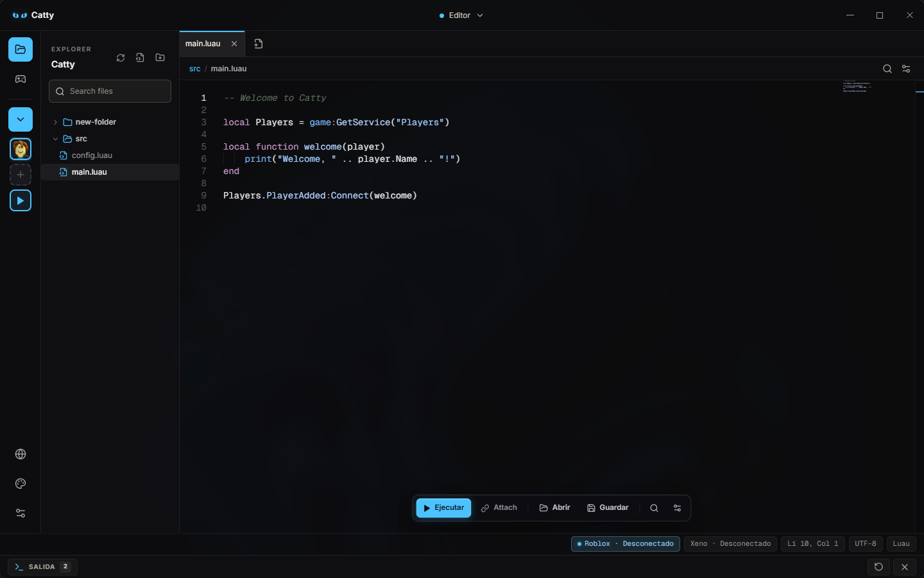This screenshot has height=578, width=924.
Task: Open the Editor mode dropdown
Action: [x=461, y=15]
